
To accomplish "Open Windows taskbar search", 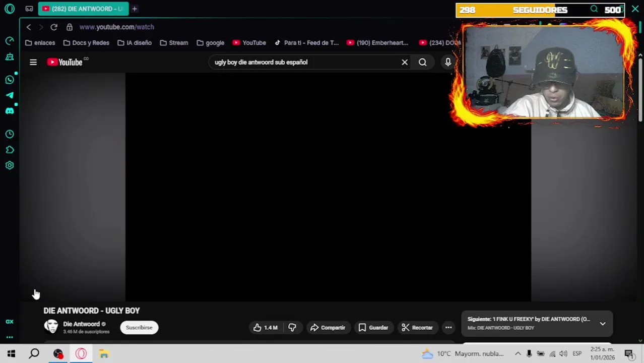I will coord(34,354).
